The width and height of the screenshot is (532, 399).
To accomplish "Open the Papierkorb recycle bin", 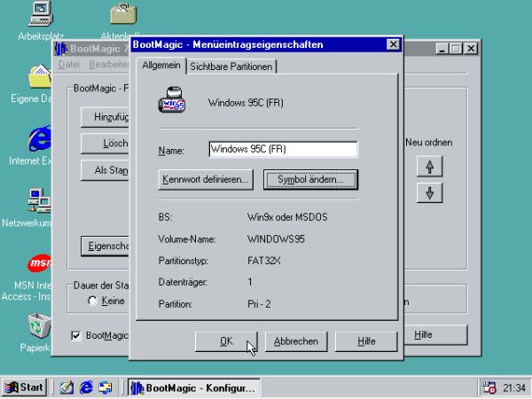I will (40, 325).
